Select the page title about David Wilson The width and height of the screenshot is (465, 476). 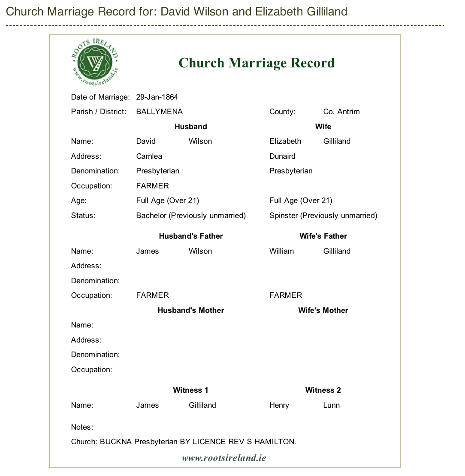177,12
